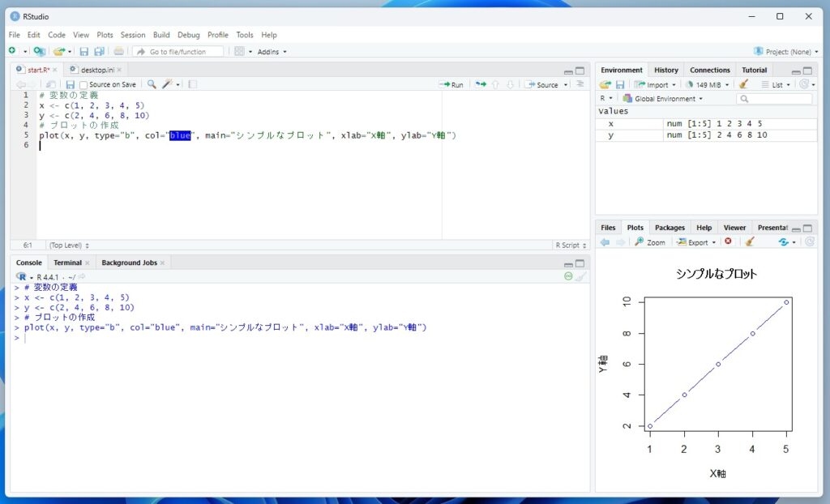
Task: Select the y variable row in Environment
Action: (707, 135)
